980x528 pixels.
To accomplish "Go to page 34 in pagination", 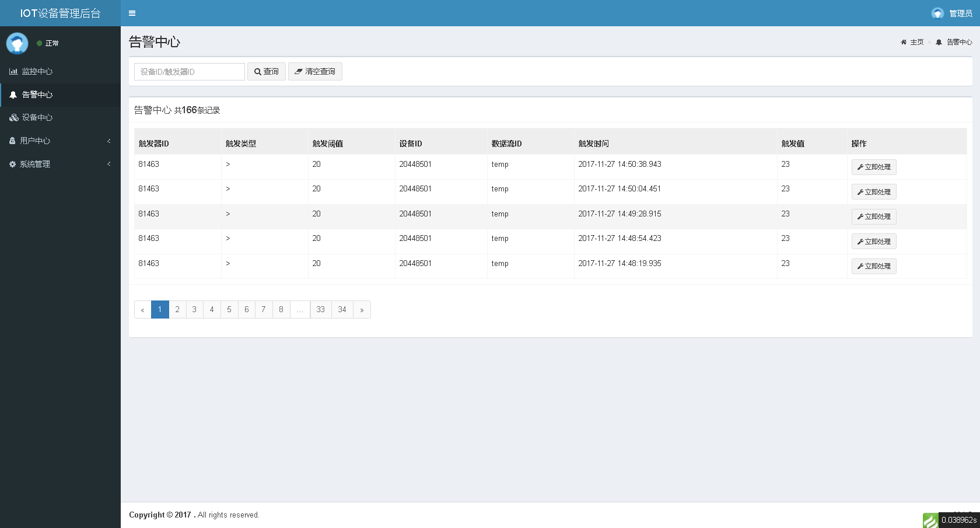I will click(x=342, y=310).
